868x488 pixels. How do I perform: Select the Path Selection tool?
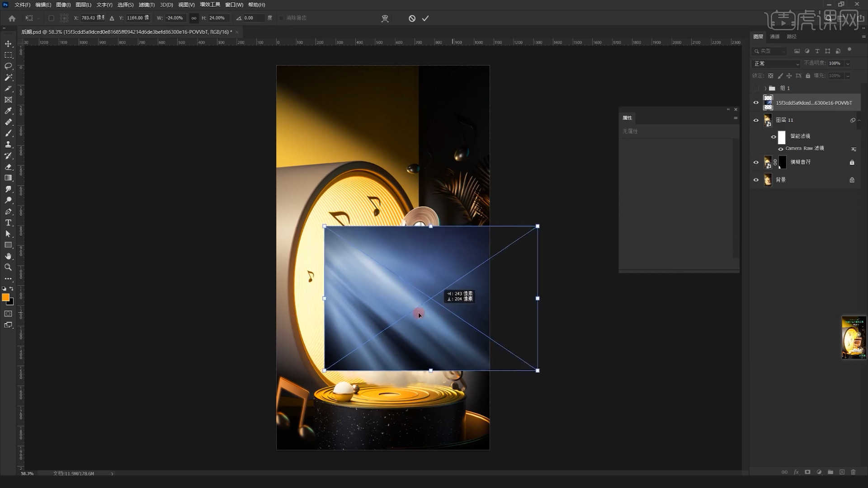[8, 234]
